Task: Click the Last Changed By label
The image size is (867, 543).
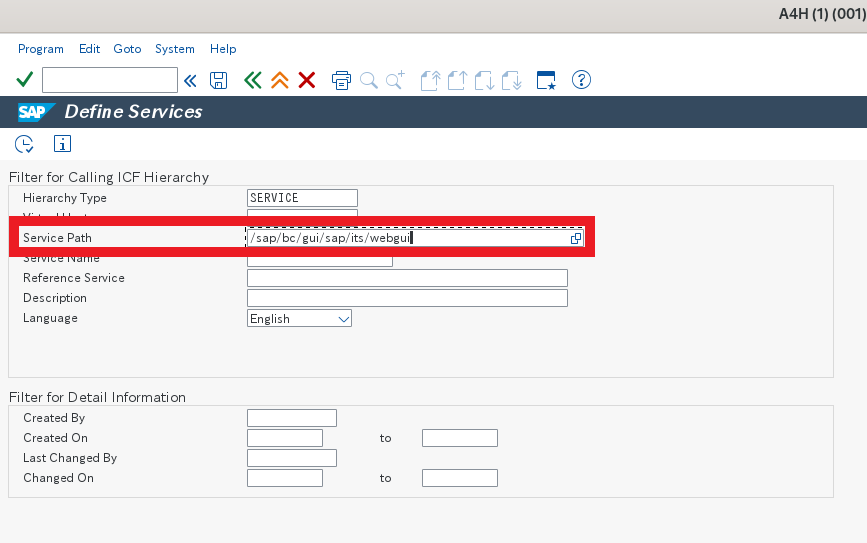Action: (70, 458)
